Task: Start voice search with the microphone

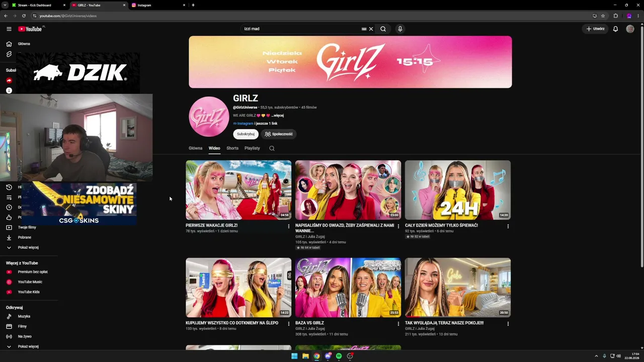Action: (400, 29)
